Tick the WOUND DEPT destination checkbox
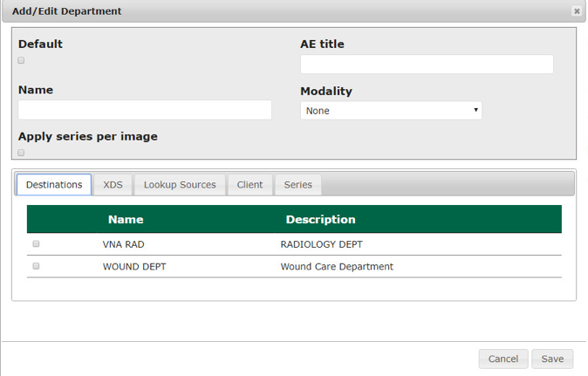This screenshot has width=588, height=376. point(36,266)
